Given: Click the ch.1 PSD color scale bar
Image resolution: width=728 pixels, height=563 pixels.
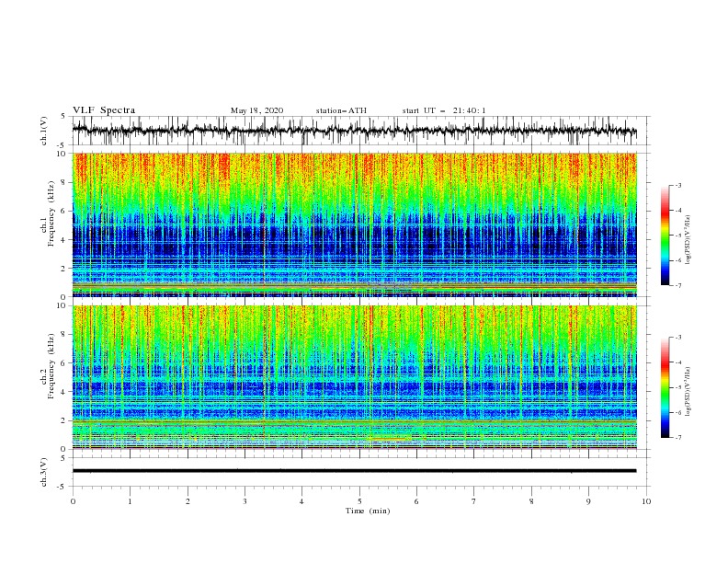Looking at the screenshot, I should click(x=665, y=236).
